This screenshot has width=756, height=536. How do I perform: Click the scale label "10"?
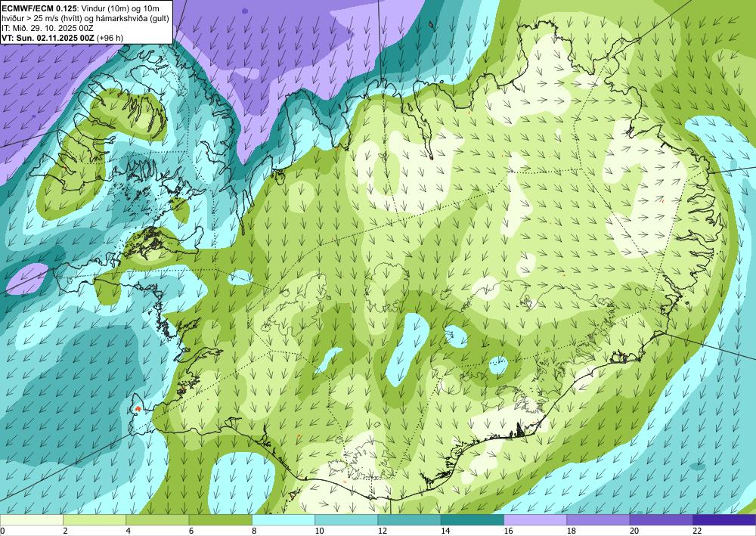coord(320,531)
